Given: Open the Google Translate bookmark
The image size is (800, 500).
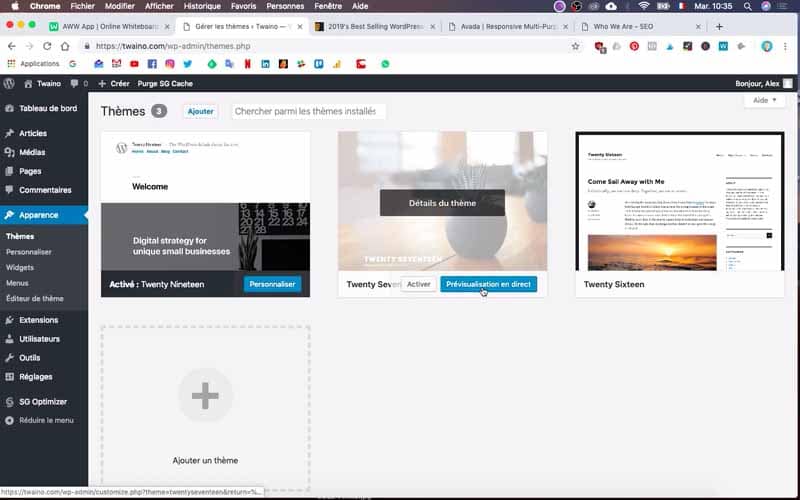Looking at the screenshot, I should [x=230, y=64].
